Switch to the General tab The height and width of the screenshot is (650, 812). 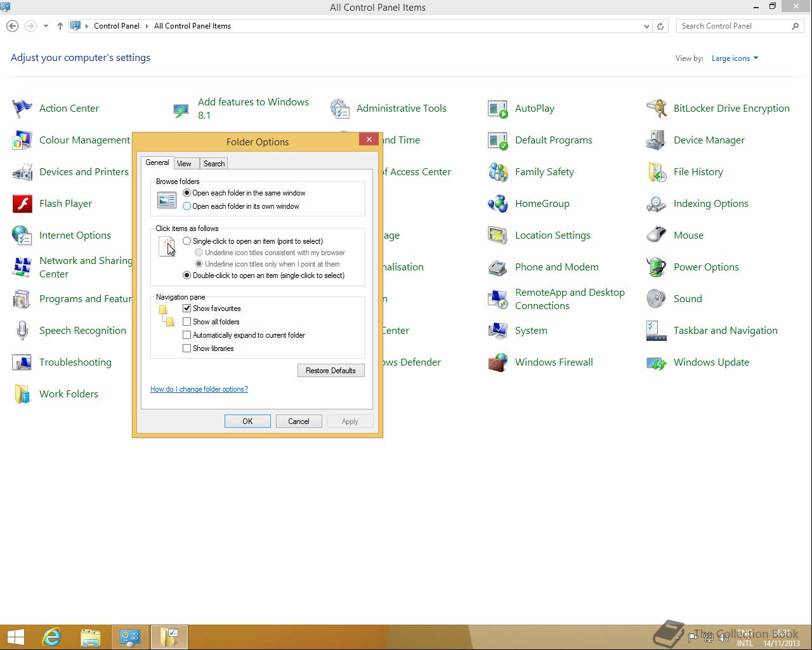[157, 163]
